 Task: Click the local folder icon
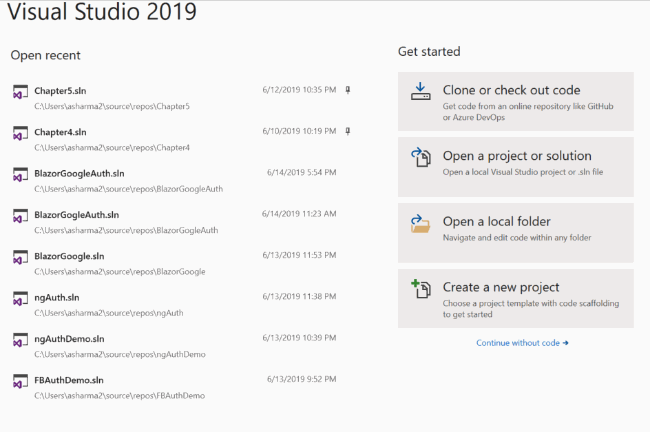click(x=420, y=223)
